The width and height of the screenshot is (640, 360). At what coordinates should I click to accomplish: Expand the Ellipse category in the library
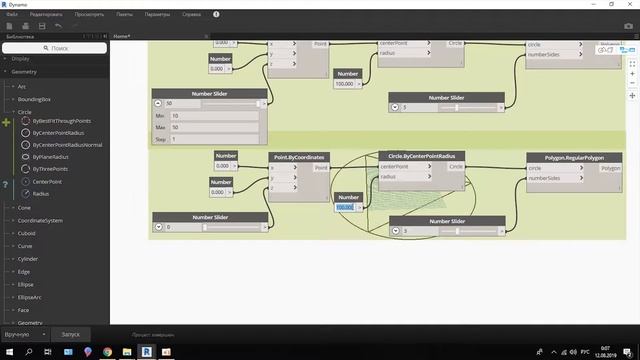point(13,284)
